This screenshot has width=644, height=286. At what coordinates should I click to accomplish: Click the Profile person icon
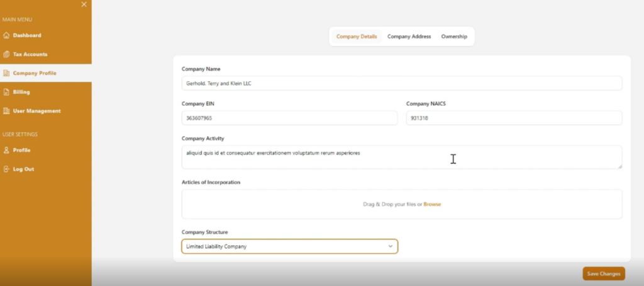pyautogui.click(x=6, y=150)
